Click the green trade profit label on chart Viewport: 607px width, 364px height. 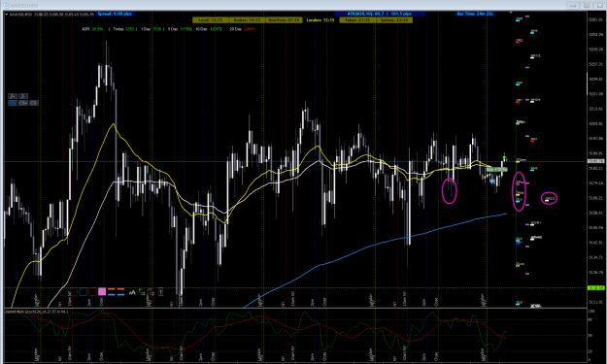coord(496,170)
